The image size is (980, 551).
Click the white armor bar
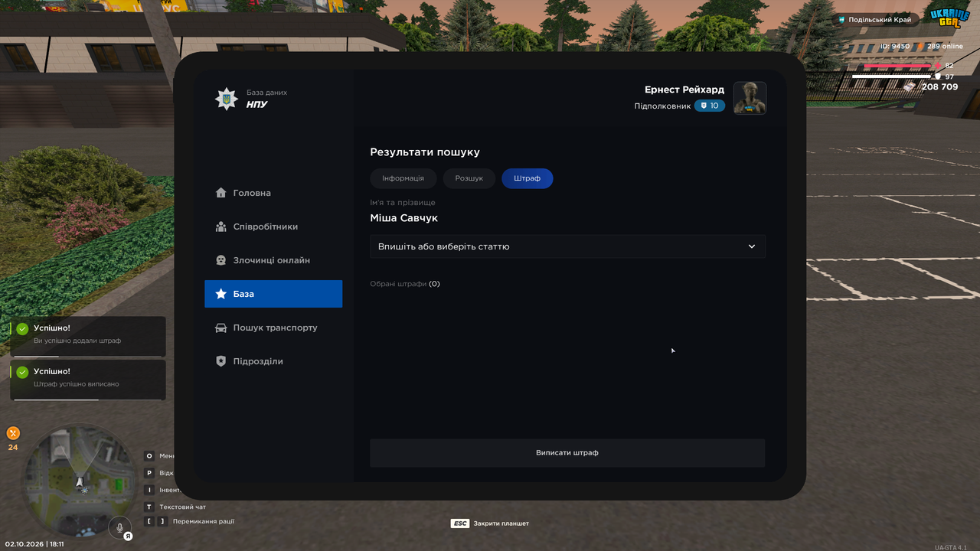click(892, 77)
